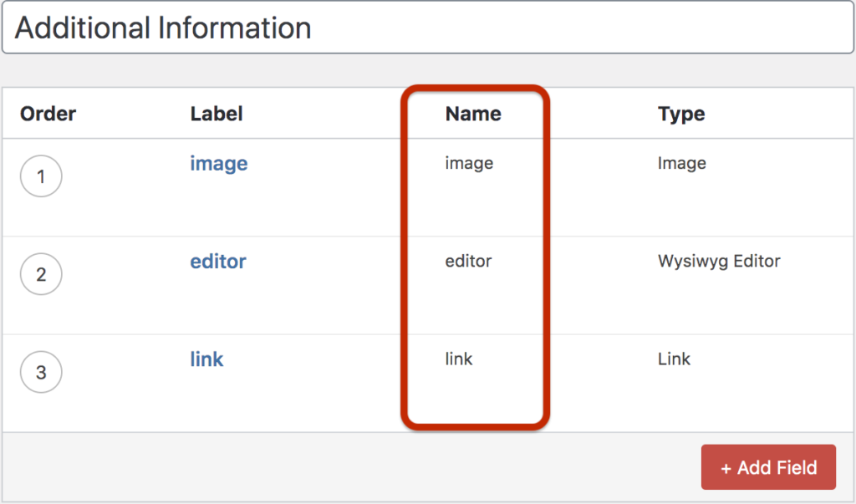
Task: Click the Link type cell
Action: pos(675,359)
